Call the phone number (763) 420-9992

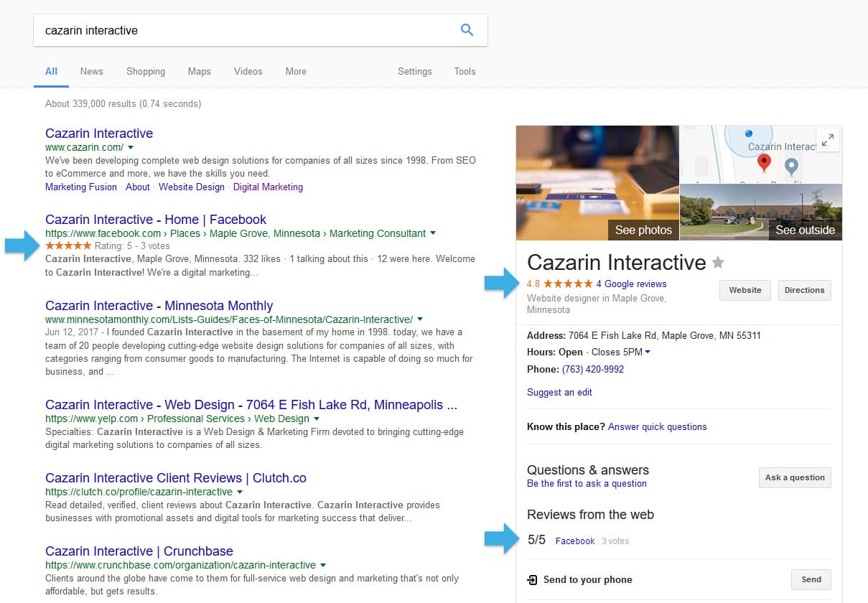(x=593, y=369)
